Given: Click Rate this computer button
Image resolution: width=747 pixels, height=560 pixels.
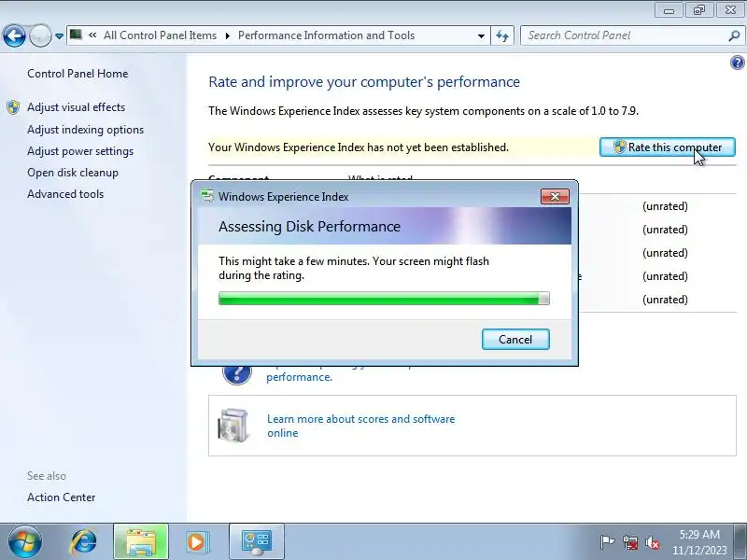Looking at the screenshot, I should [x=667, y=147].
